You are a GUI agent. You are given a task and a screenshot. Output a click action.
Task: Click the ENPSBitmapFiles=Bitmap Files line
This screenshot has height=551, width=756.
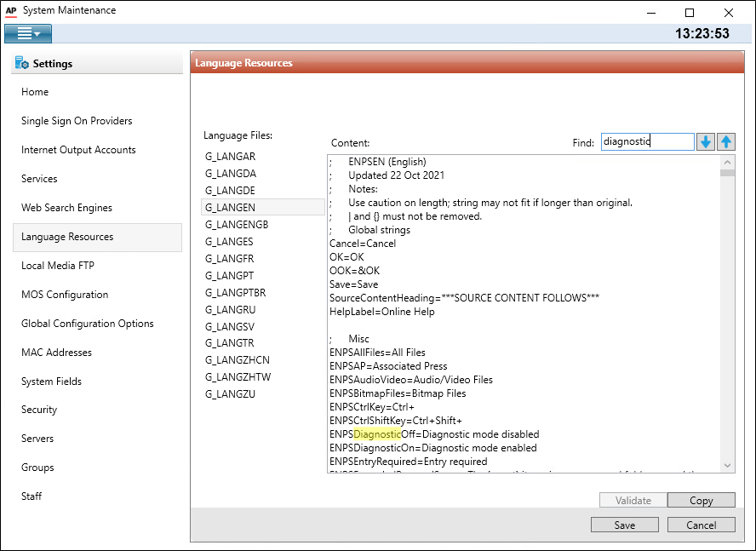point(398,393)
